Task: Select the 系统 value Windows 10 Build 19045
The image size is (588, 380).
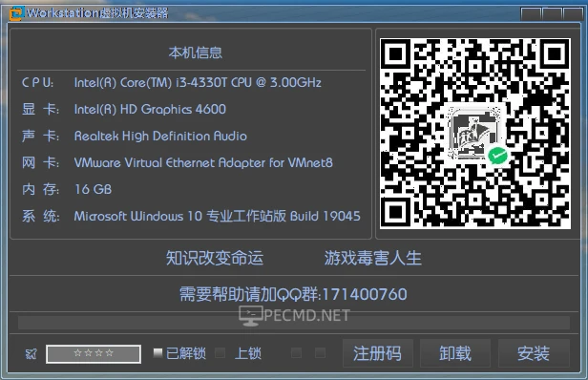Action: pos(217,216)
